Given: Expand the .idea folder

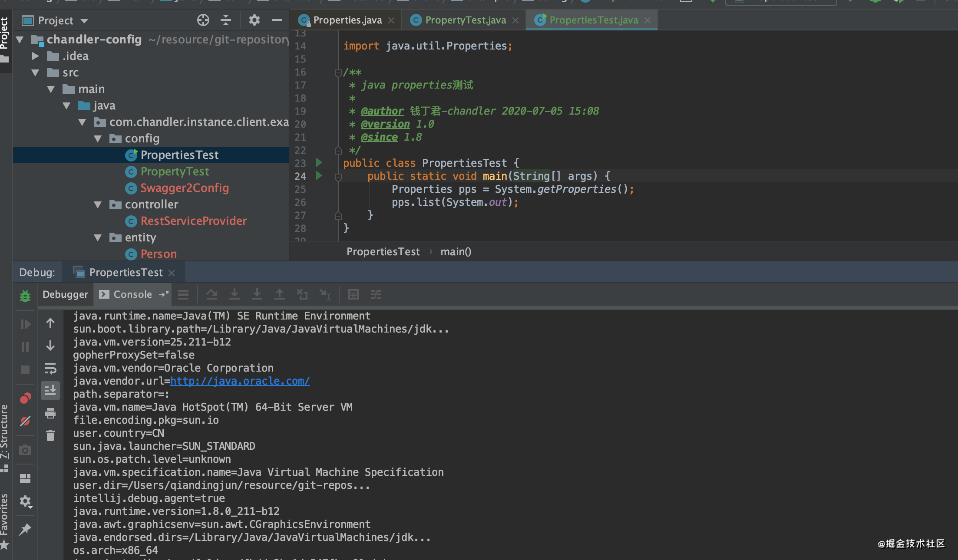Looking at the screenshot, I should click(36, 56).
